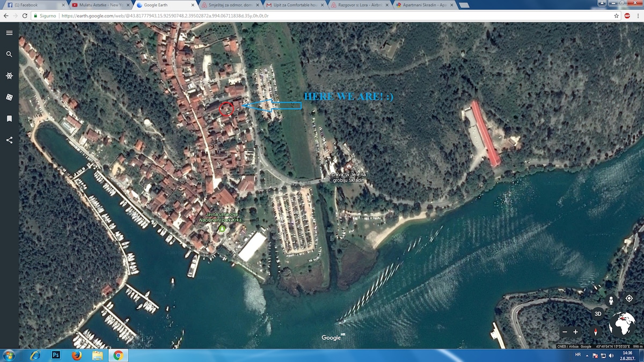Zoom in with the plus button

[576, 332]
